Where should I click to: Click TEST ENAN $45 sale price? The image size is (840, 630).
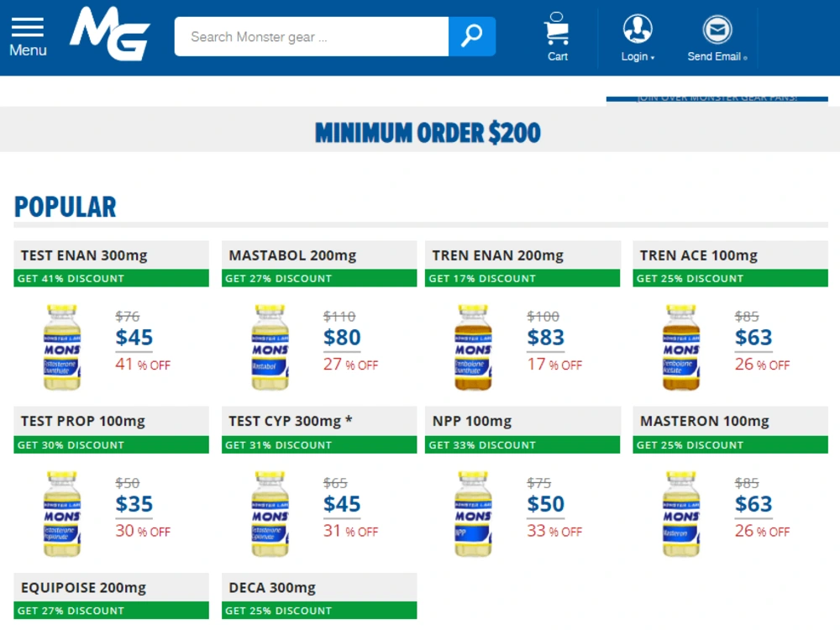[x=134, y=338]
